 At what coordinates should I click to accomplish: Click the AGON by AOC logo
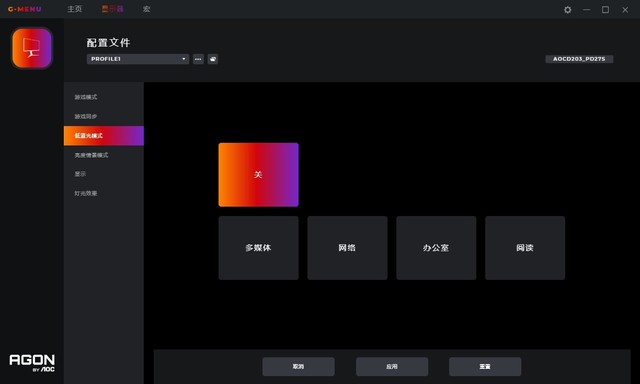pyautogui.click(x=32, y=363)
